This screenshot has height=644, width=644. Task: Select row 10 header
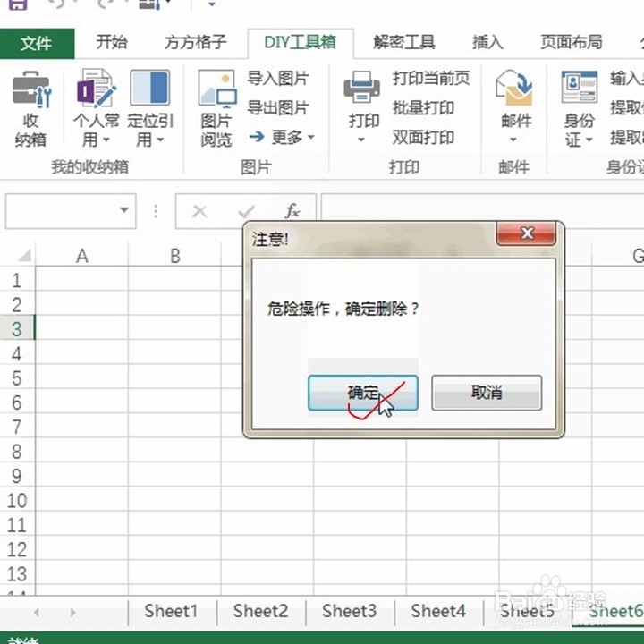17,500
